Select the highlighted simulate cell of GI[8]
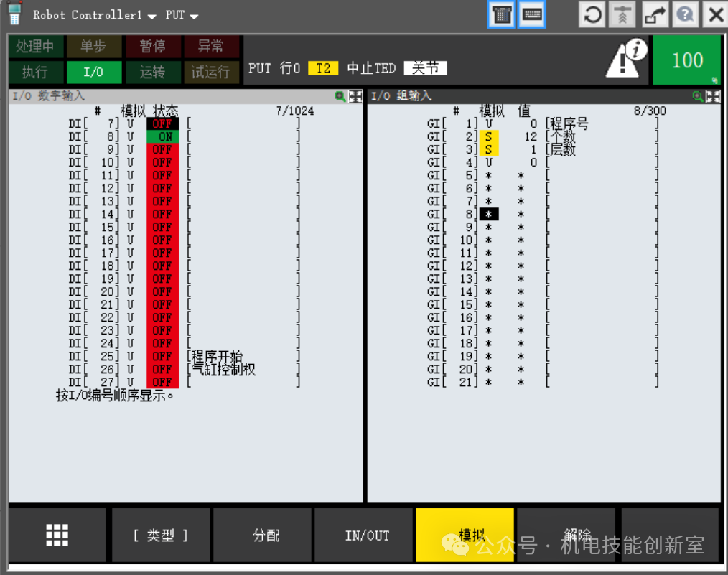The height and width of the screenshot is (575, 728). pyautogui.click(x=489, y=215)
